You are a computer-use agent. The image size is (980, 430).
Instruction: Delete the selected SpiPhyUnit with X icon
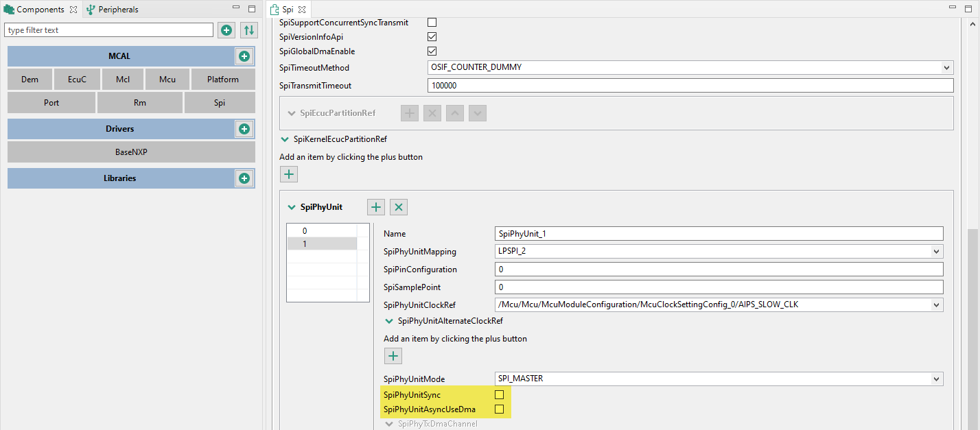(x=399, y=207)
